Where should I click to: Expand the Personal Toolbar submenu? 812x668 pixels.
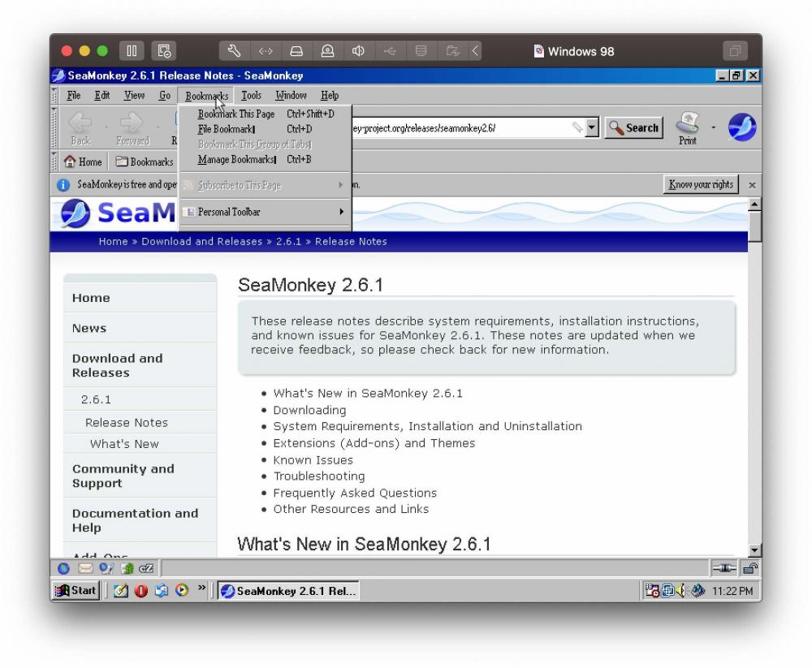coord(264,212)
